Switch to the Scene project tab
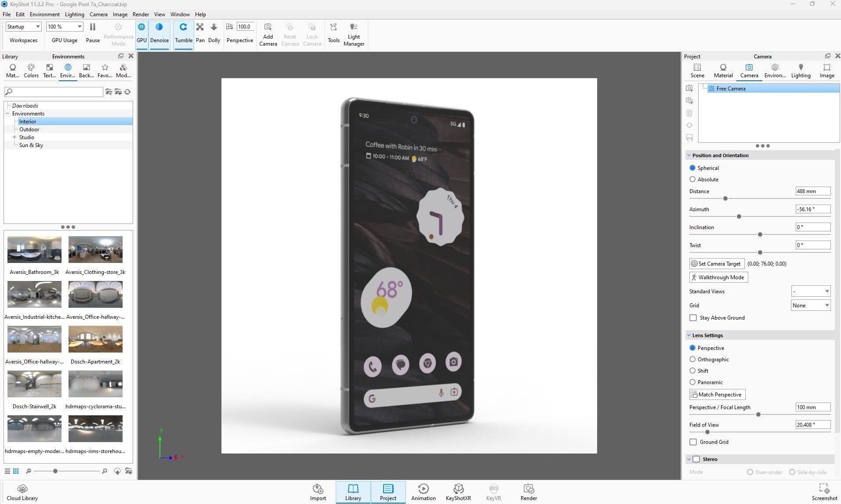The image size is (841, 504). (697, 71)
